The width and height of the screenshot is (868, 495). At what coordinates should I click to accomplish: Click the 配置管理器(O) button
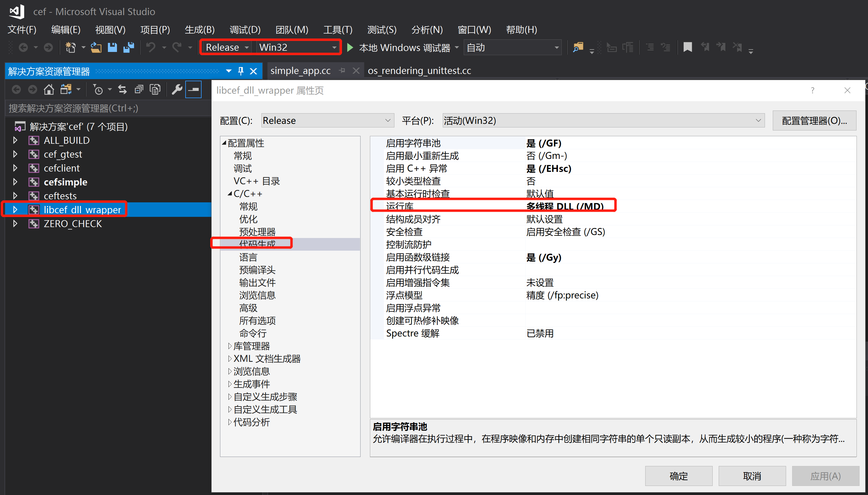(x=815, y=120)
